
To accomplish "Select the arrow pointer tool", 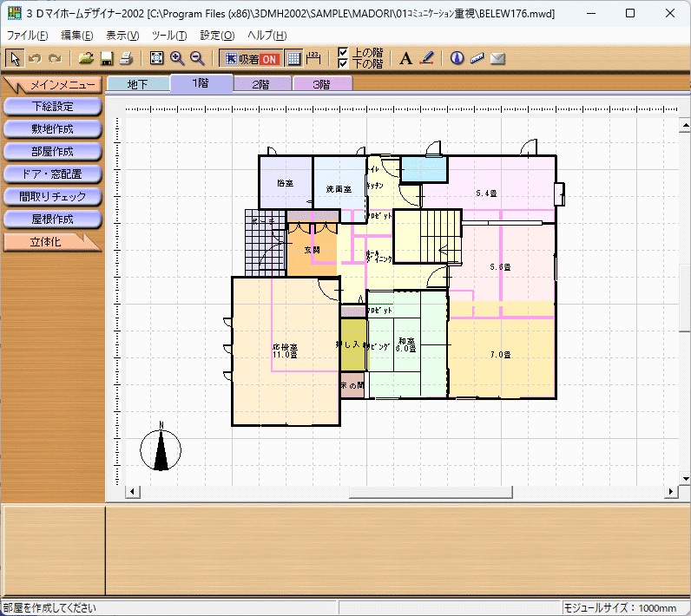I will pos(14,58).
